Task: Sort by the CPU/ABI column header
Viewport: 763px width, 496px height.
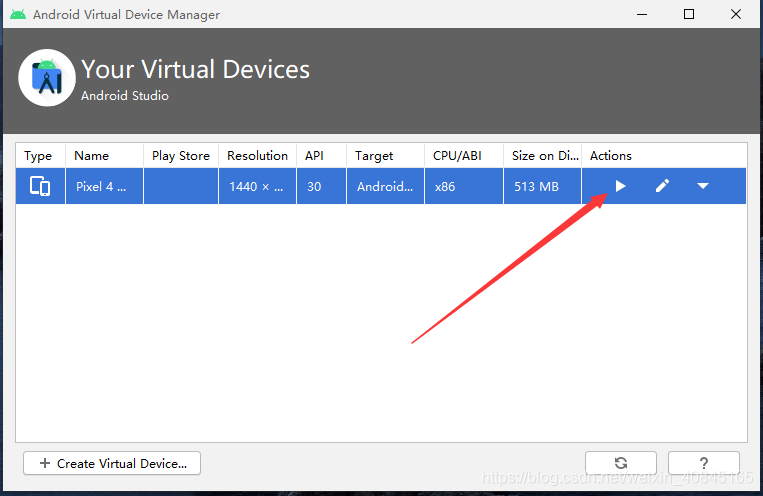Action: (x=464, y=156)
